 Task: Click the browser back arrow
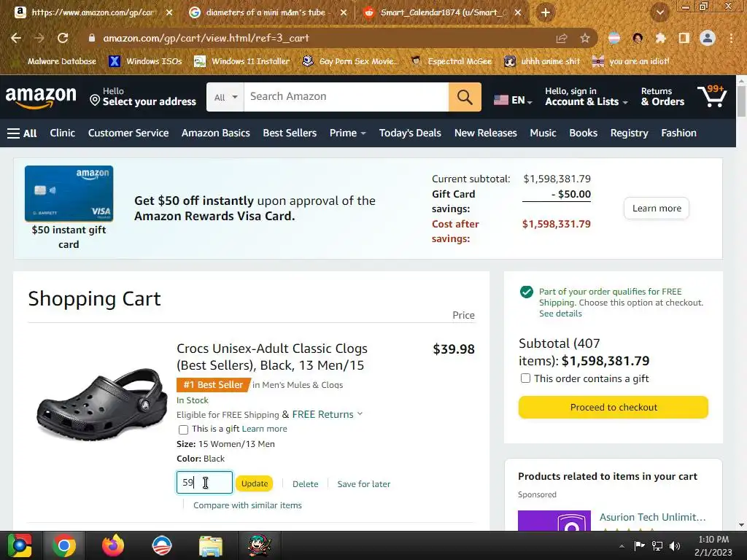pos(16,38)
